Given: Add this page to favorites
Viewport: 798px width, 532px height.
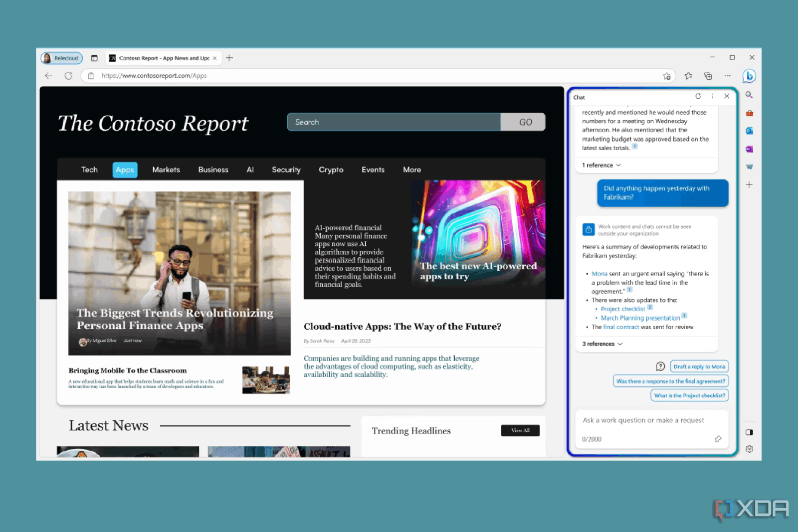Looking at the screenshot, I should pos(667,76).
